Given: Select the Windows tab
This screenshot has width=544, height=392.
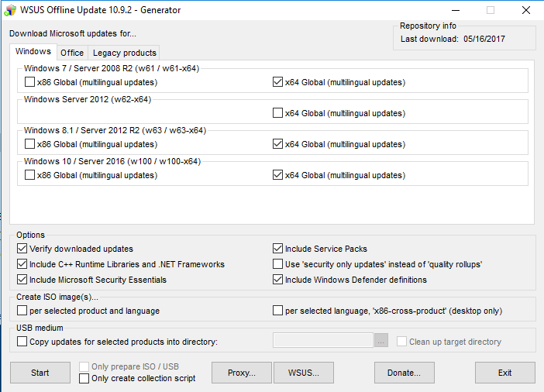Looking at the screenshot, I should coord(33,51).
